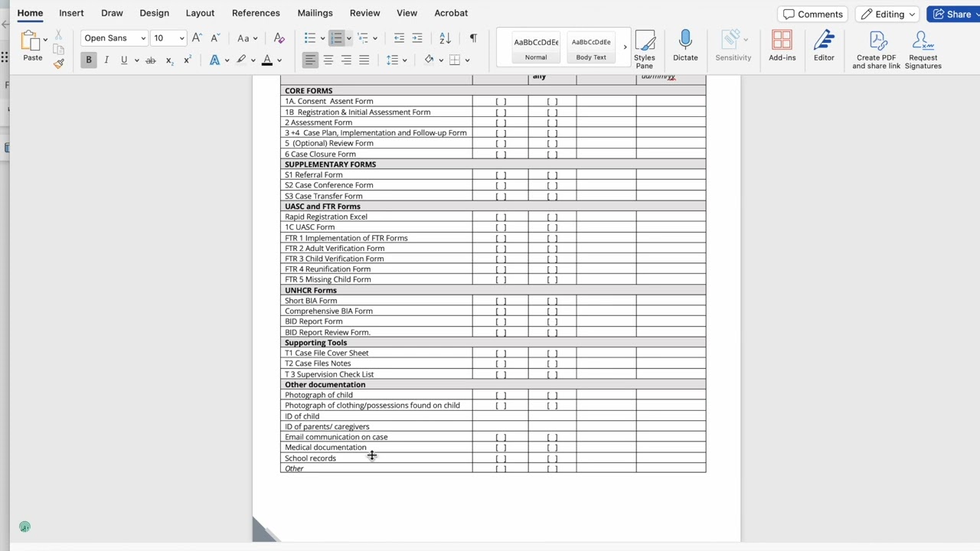The width and height of the screenshot is (980, 551).
Task: Decrease paragraph indent
Action: pyautogui.click(x=399, y=37)
